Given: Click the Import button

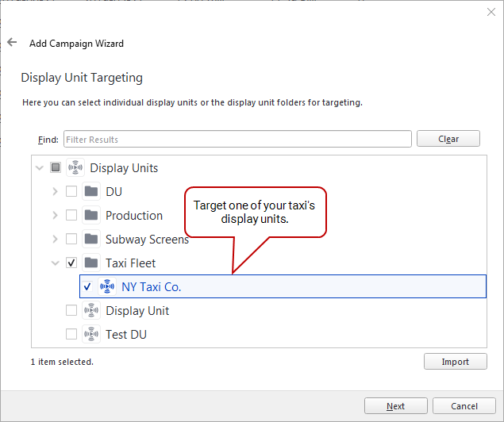Looking at the screenshot, I should (x=455, y=362).
